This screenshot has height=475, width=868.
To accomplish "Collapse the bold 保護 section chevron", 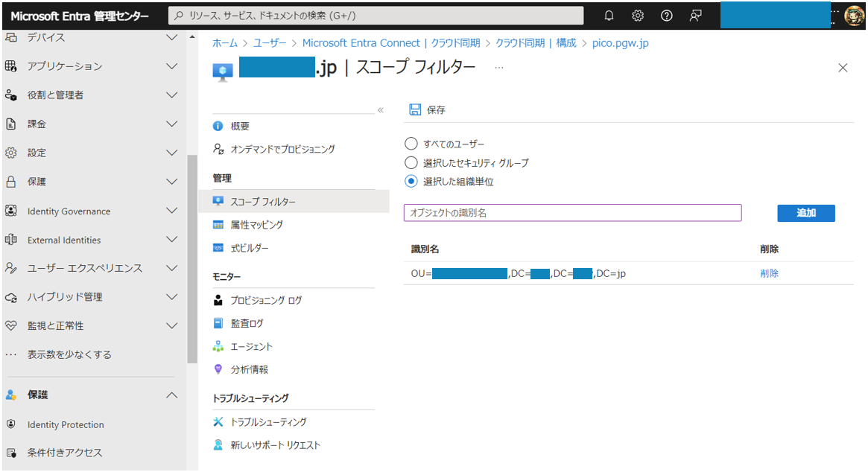I will [x=172, y=395].
